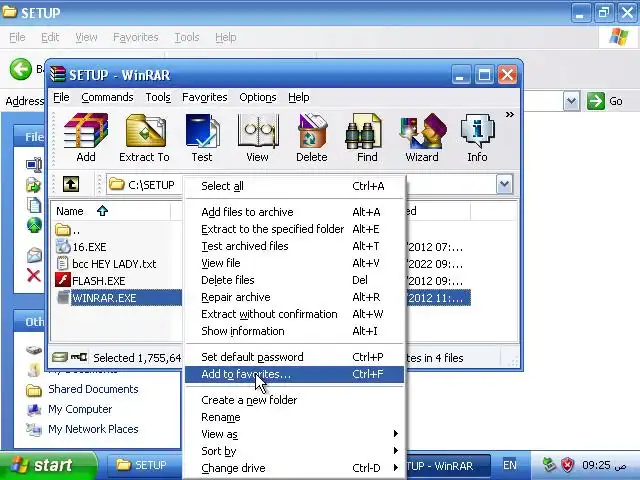
Task: Choose Add to favorites…
Action: [295, 374]
